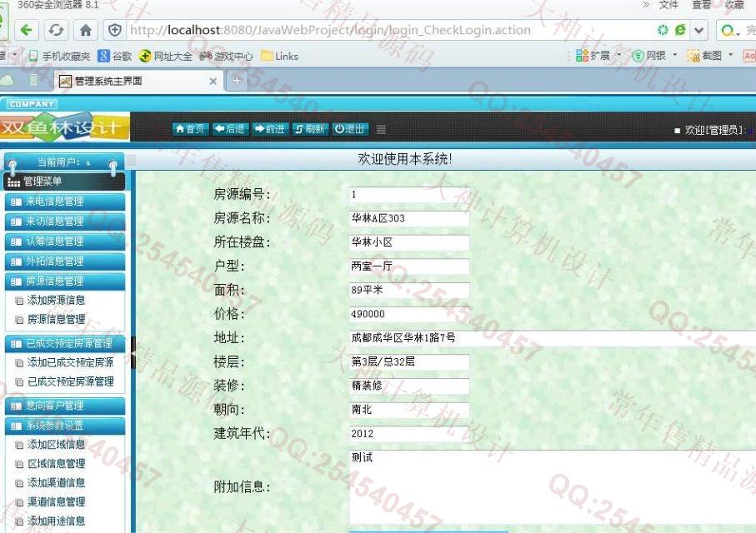Click the 朝向 field with 南北
This screenshot has height=533, width=756.
click(409, 410)
